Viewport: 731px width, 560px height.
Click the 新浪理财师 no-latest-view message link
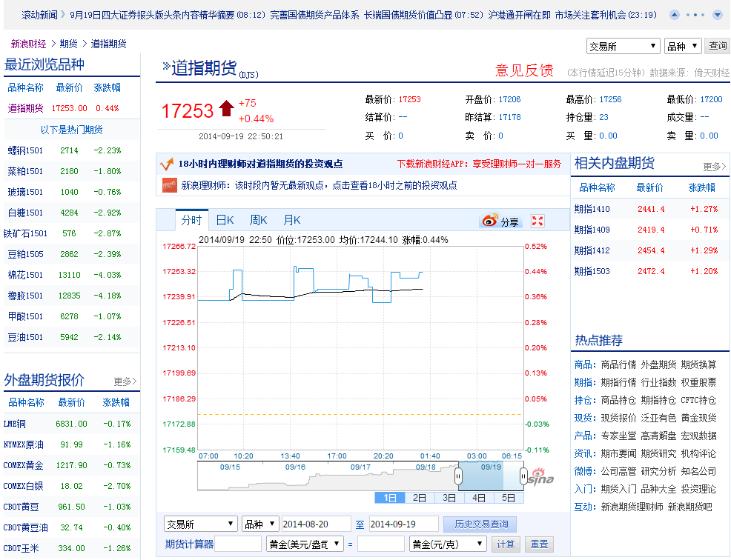(319, 185)
